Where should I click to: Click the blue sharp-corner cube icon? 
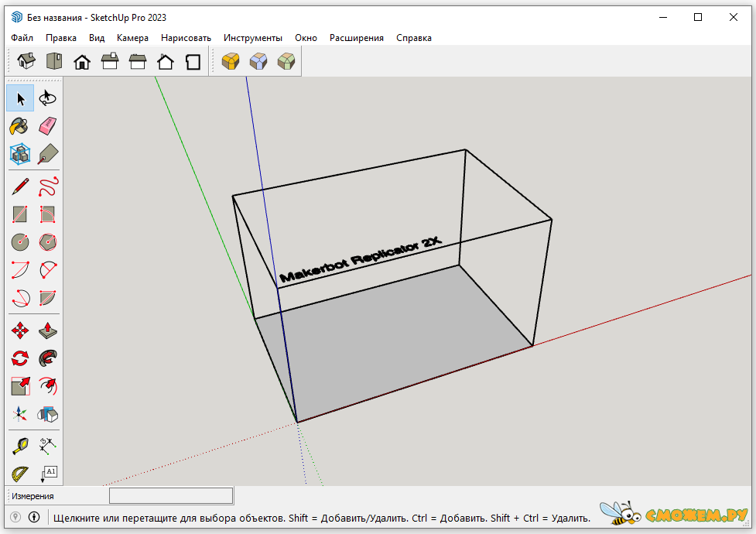258,61
